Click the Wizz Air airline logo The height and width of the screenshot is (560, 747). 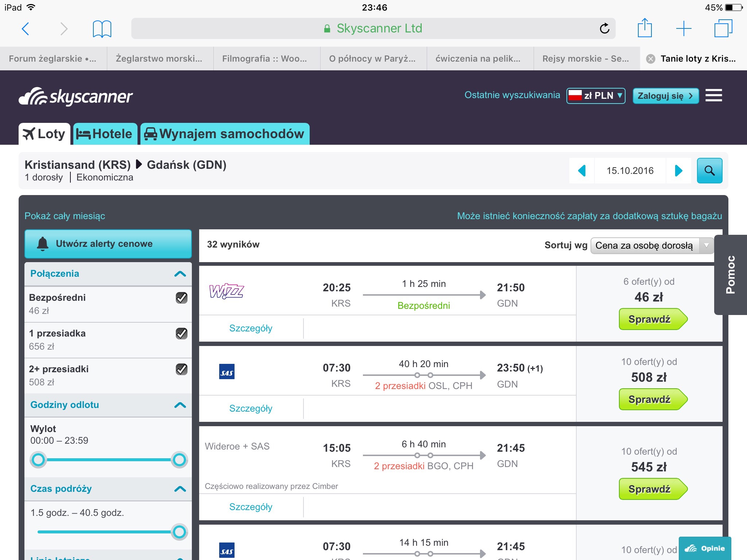pyautogui.click(x=227, y=291)
